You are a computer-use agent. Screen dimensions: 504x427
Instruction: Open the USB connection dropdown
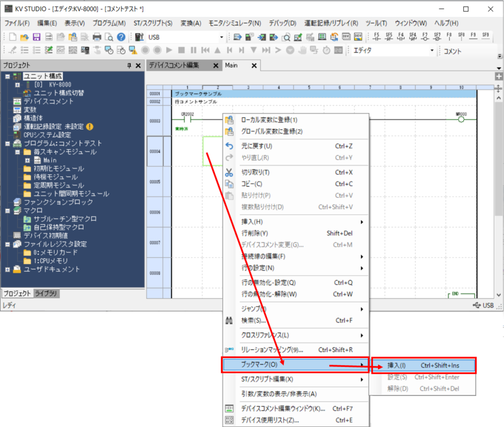coord(221,37)
